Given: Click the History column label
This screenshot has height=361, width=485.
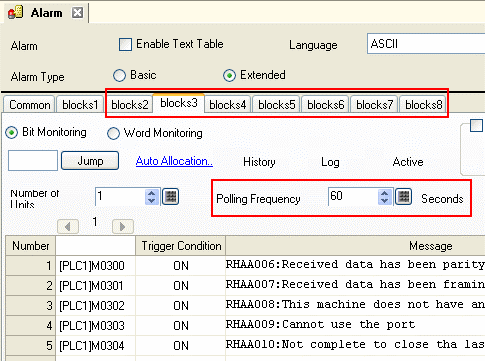Looking at the screenshot, I should 259,162.
